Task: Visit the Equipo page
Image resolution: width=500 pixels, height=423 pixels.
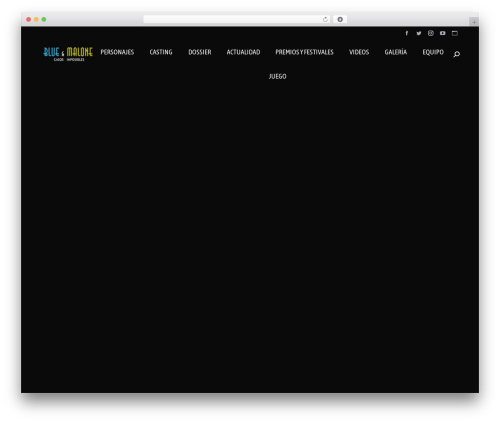Action: click(433, 52)
